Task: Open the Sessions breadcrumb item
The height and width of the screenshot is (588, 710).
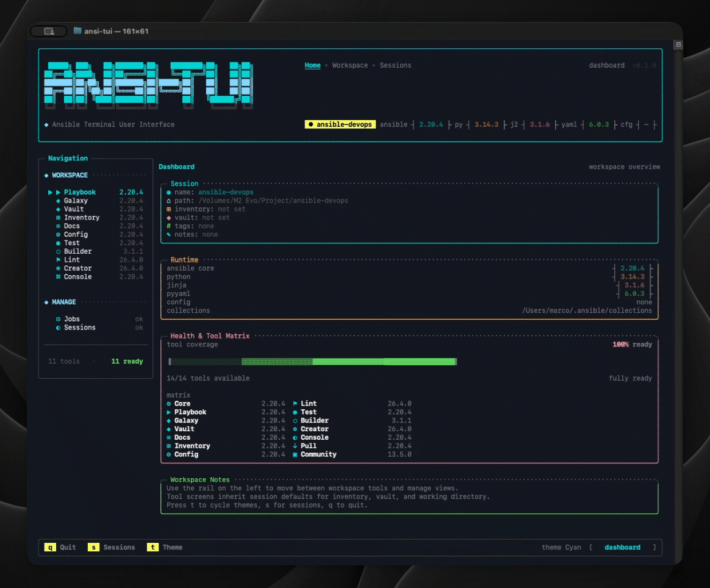Action: (x=395, y=65)
